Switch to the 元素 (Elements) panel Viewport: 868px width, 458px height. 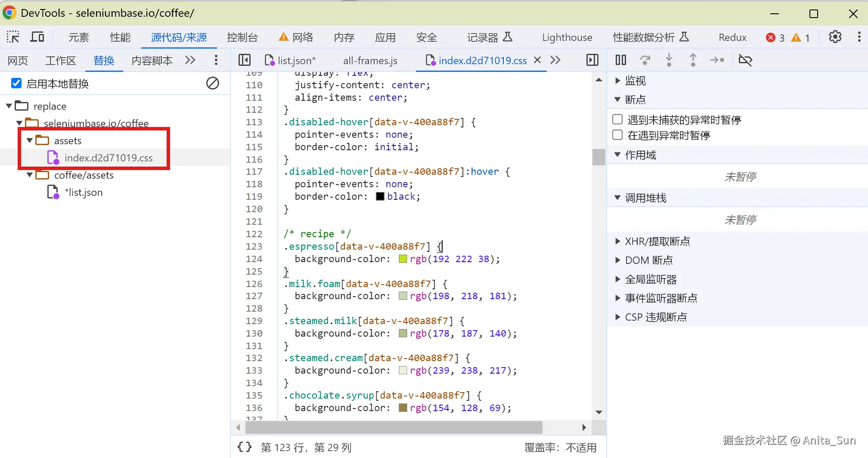click(79, 37)
